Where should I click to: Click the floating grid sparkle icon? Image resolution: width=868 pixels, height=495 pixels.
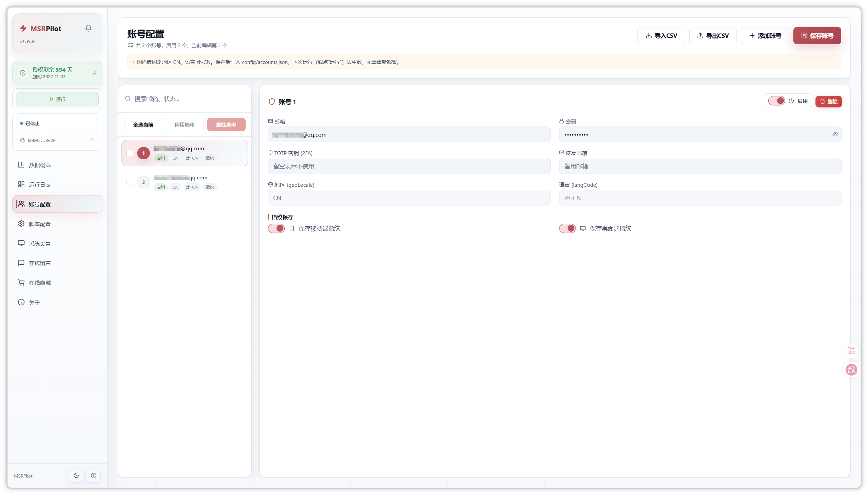(851, 350)
